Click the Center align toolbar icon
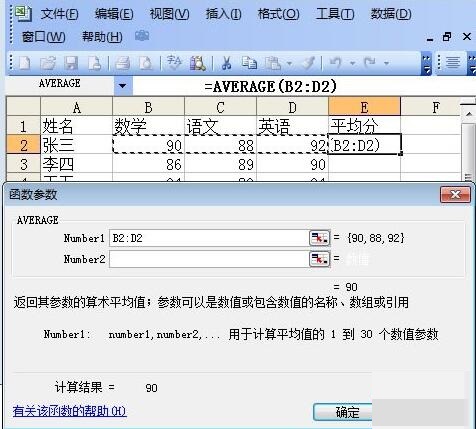The height and width of the screenshot is (429, 476). (x=453, y=63)
